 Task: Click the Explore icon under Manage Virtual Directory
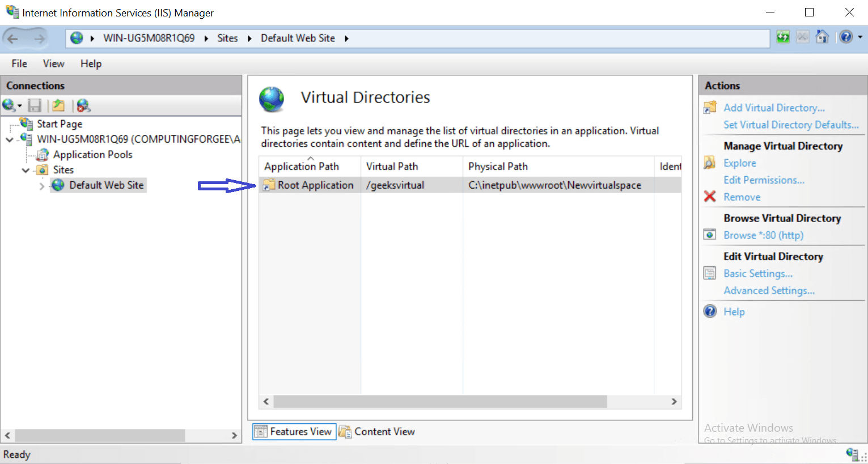710,163
